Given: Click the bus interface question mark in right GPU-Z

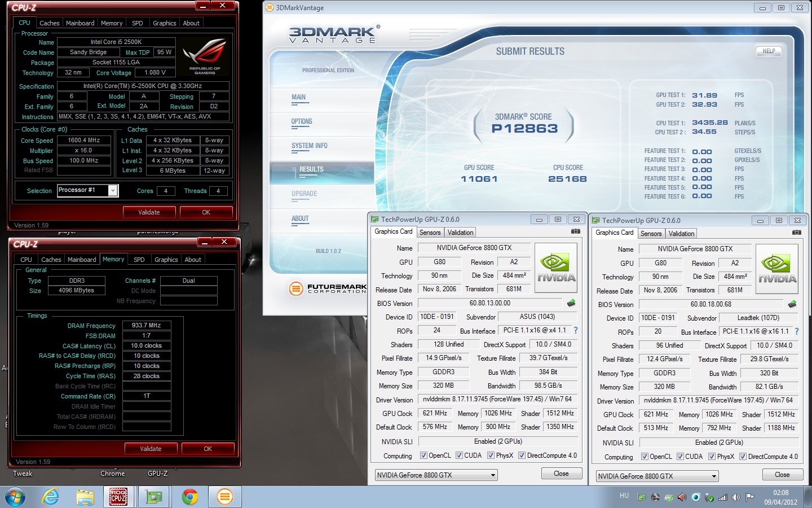Looking at the screenshot, I should (x=797, y=332).
